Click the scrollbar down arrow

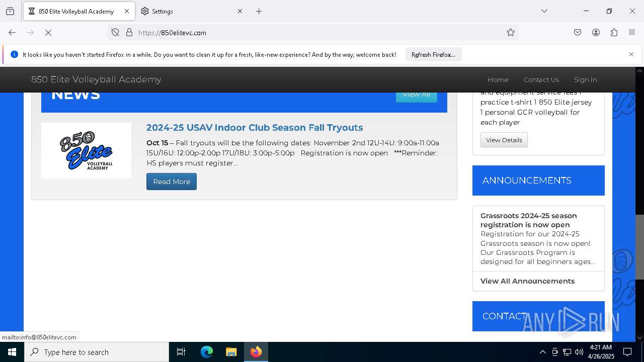639,338
